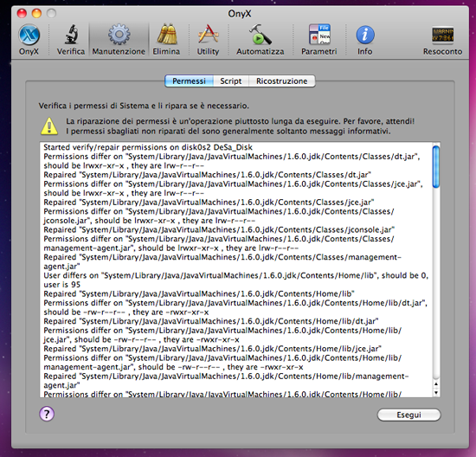Image resolution: width=476 pixels, height=457 pixels.
Task: Click inside the permissions log text area
Action: [236, 269]
